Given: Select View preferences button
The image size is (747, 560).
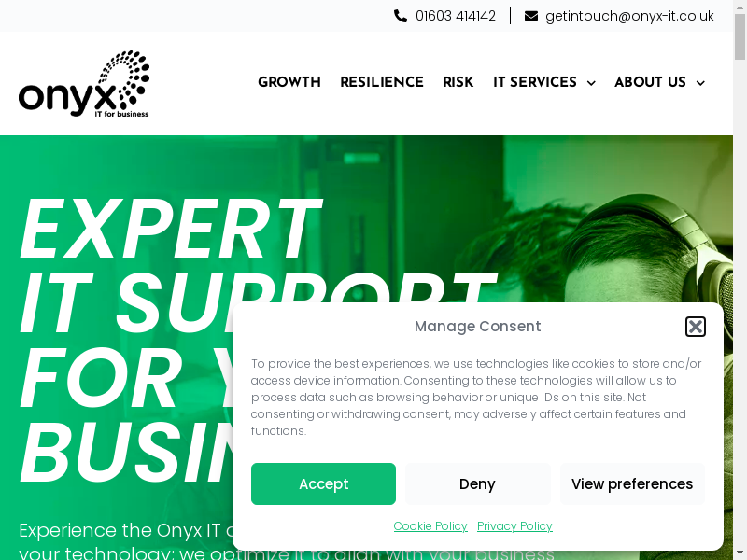Looking at the screenshot, I should 632,483.
